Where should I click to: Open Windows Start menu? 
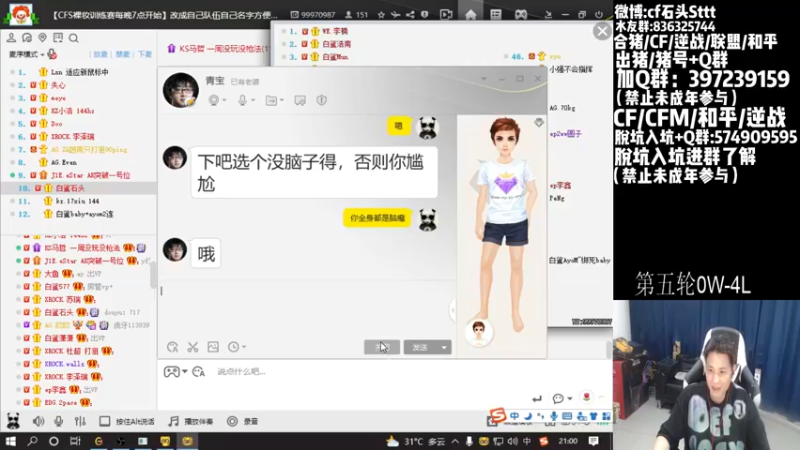pos(11,441)
